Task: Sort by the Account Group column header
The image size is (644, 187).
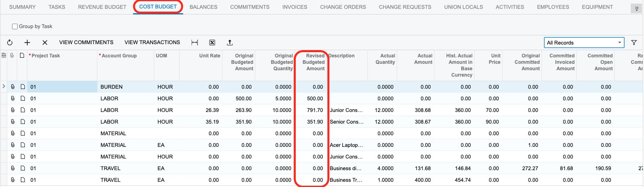Action: 119,56
